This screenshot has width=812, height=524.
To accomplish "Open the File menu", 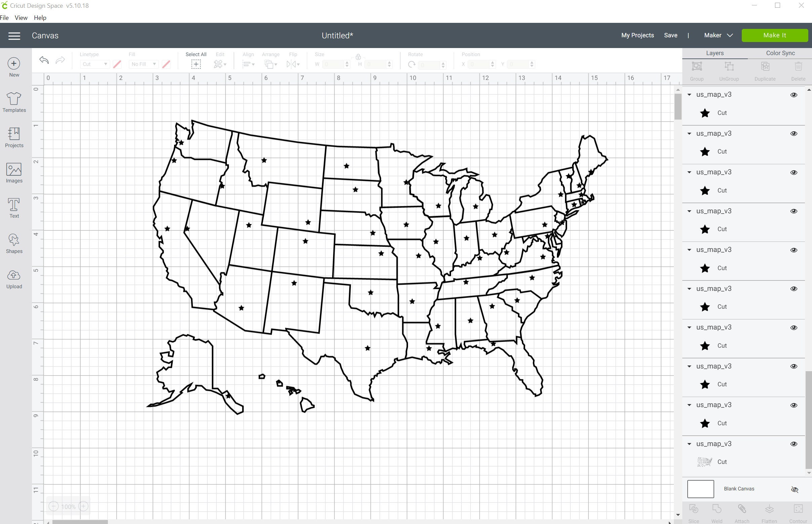I will click(x=4, y=17).
